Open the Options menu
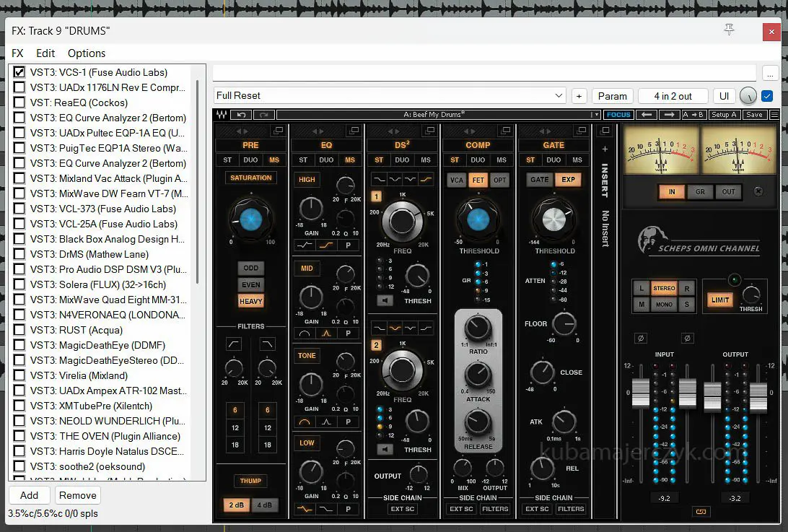This screenshot has height=532, width=788. (x=87, y=53)
